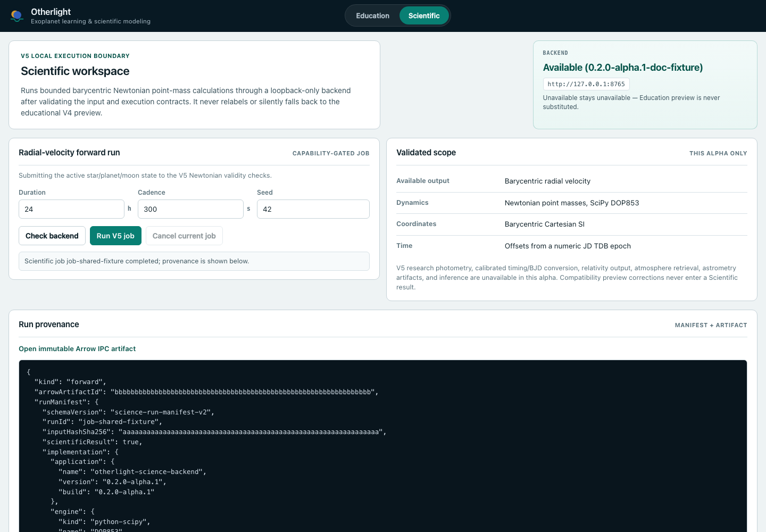This screenshot has height=532, width=766.
Task: Click the 'Dynamics' row label
Action: tap(412, 203)
